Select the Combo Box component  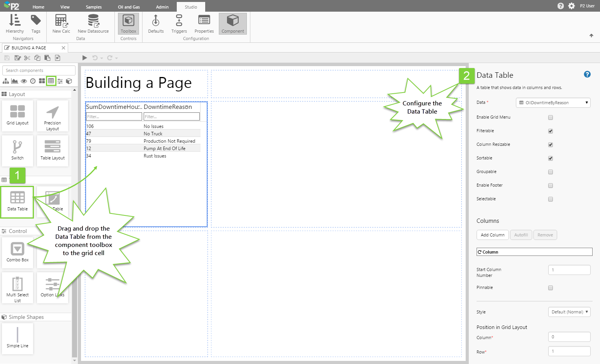coord(18,252)
